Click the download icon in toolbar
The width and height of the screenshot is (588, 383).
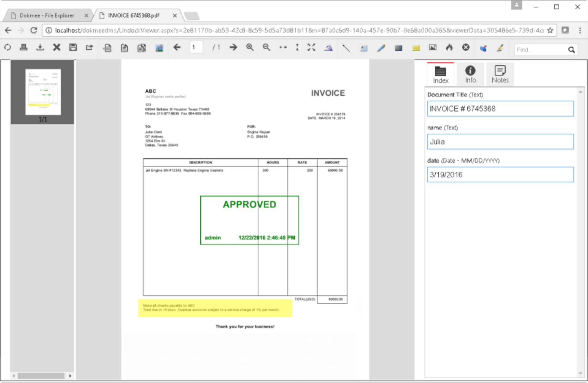point(40,48)
